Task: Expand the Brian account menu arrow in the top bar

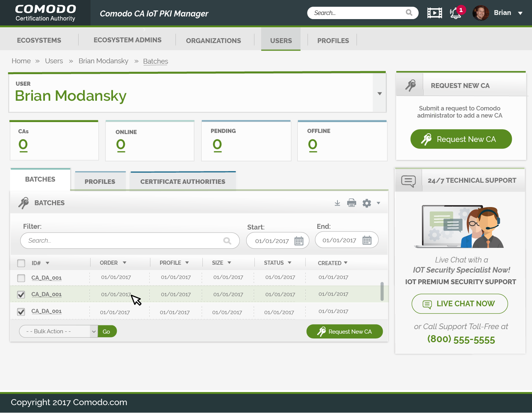Action: point(520,13)
